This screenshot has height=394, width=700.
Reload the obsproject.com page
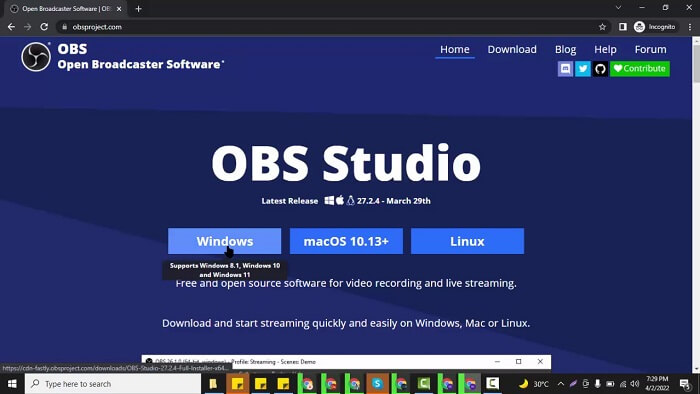[44, 27]
